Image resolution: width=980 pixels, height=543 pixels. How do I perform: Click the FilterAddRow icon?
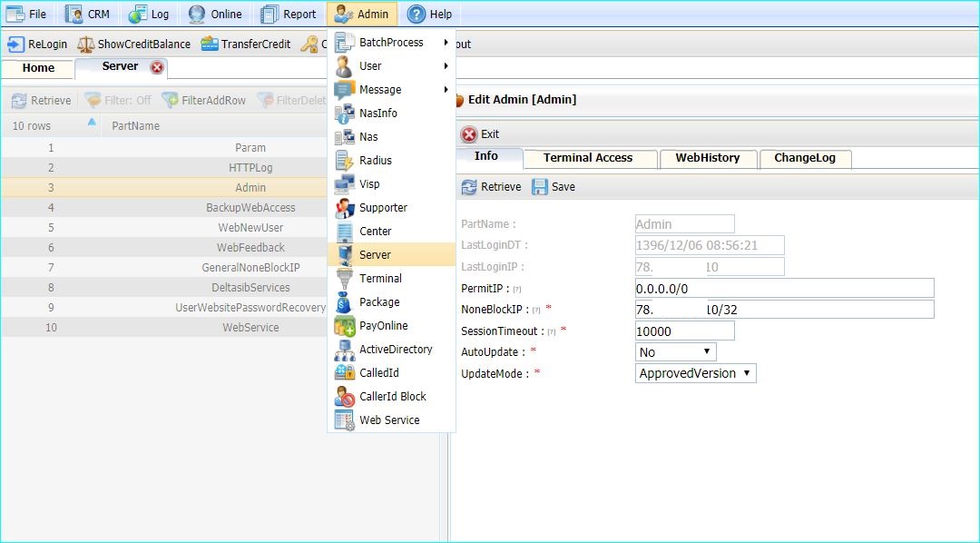coord(170,101)
